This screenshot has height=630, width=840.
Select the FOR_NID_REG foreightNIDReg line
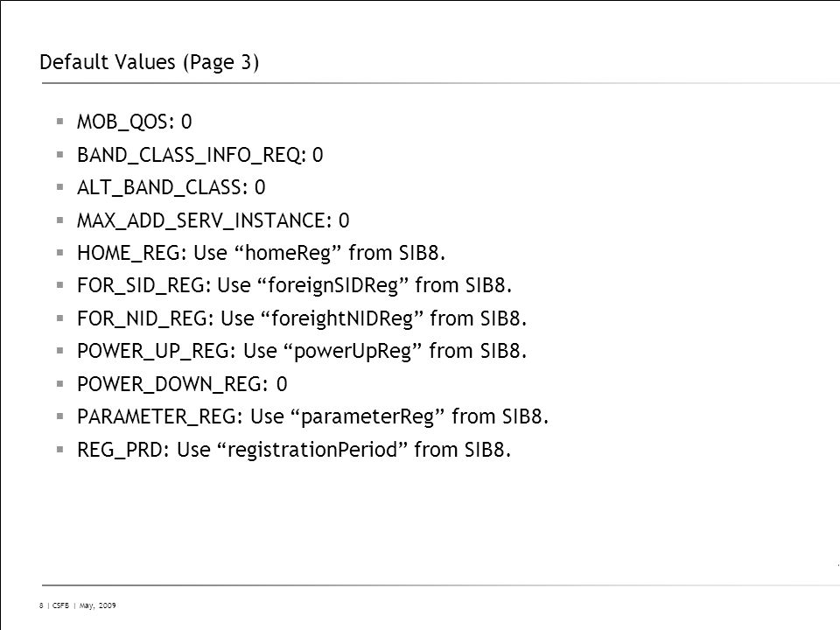302,318
